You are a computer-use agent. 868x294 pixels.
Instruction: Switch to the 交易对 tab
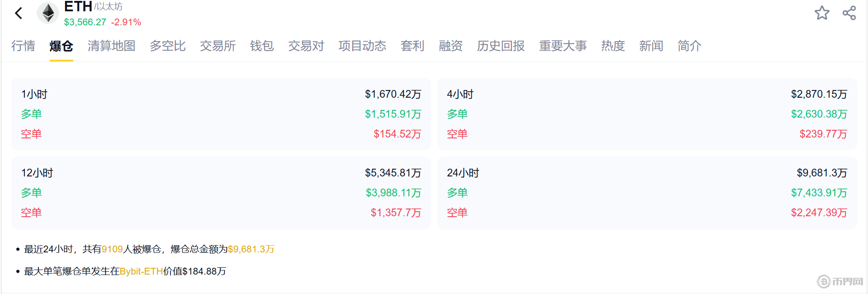click(x=306, y=46)
